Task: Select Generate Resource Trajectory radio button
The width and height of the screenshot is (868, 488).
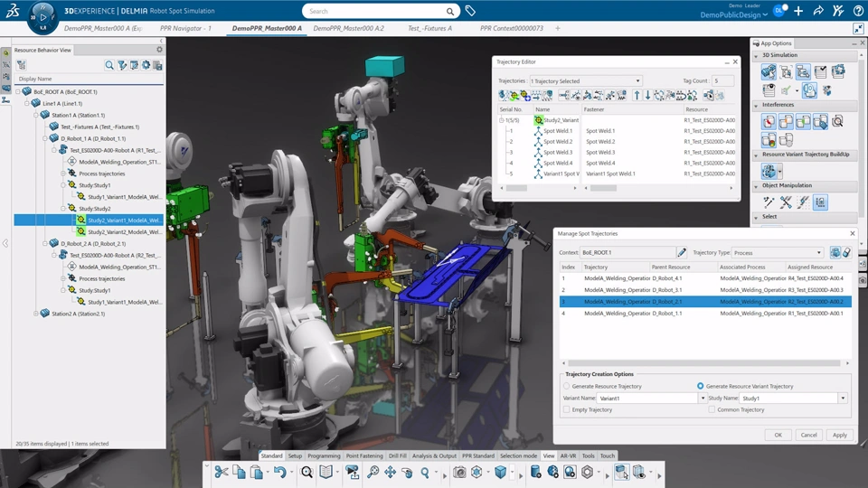Action: pos(567,386)
